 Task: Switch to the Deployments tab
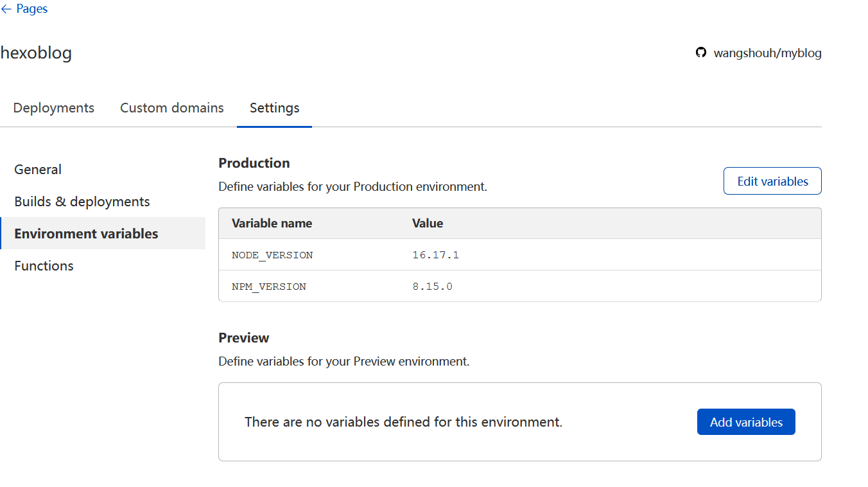tap(53, 108)
